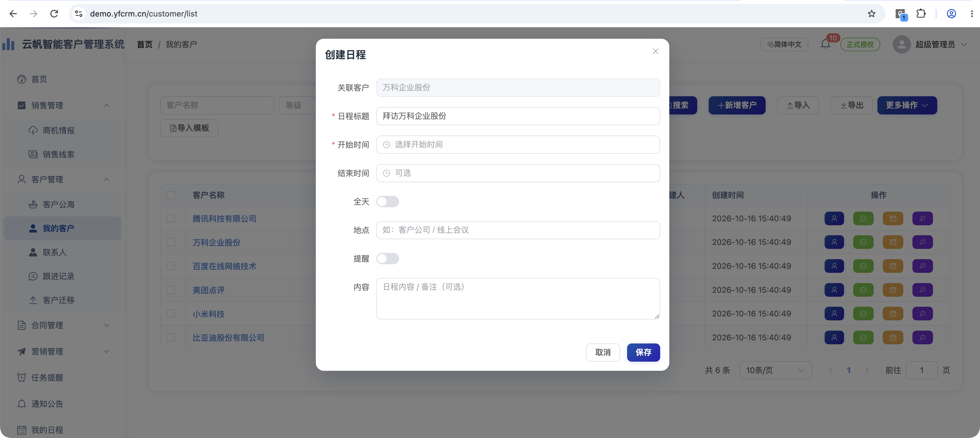Collapse the 销售管理 sidebar group
This screenshot has width=980, height=438.
point(63,105)
